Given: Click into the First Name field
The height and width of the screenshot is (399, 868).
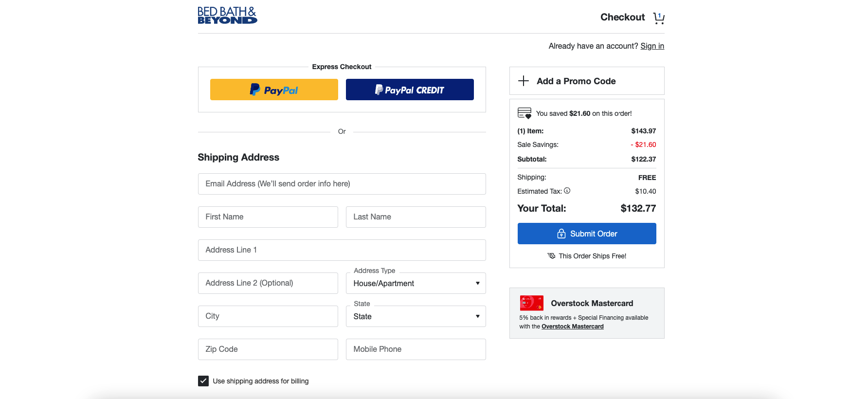Looking at the screenshot, I should coord(268,217).
